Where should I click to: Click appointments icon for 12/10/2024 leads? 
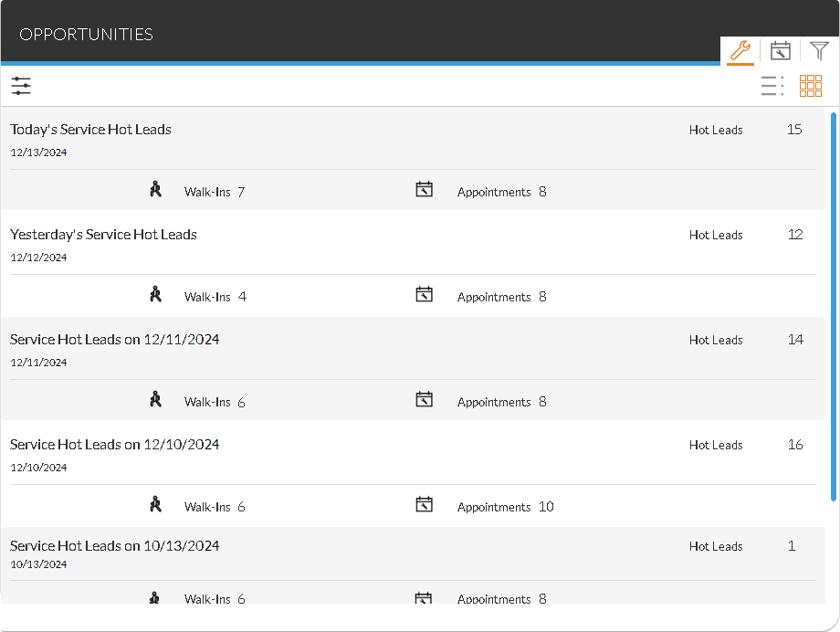tap(424, 505)
